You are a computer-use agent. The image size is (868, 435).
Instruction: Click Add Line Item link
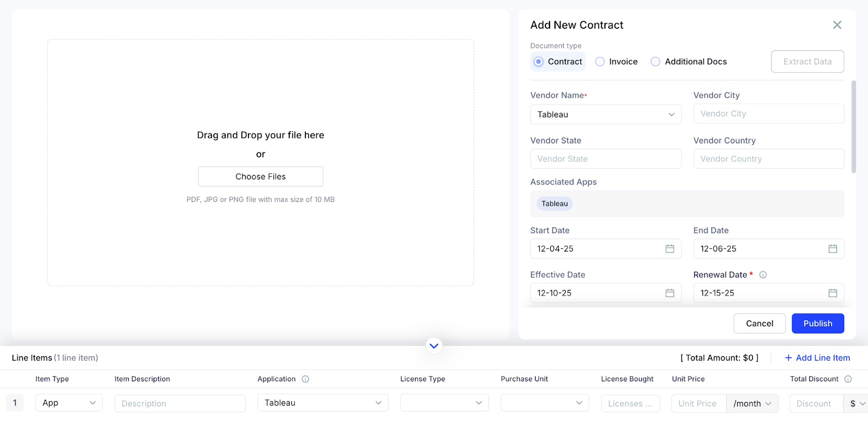pos(818,358)
